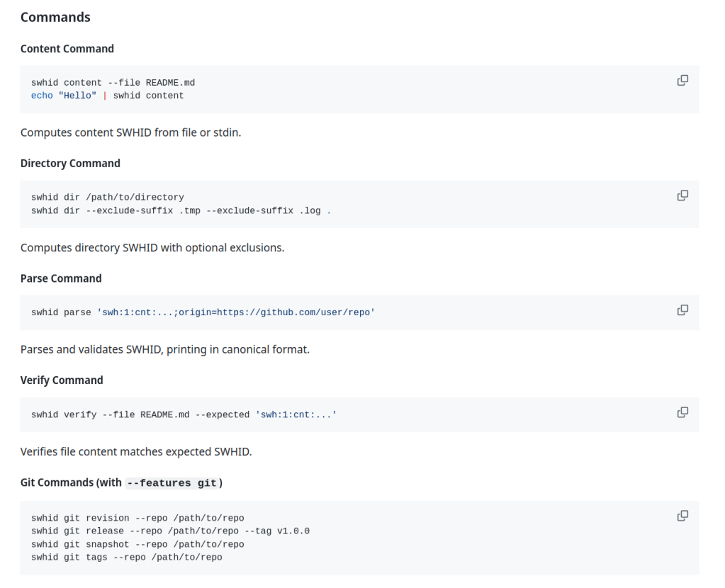
Task: Copy the swhid parse command snippet
Action: [x=682, y=310]
